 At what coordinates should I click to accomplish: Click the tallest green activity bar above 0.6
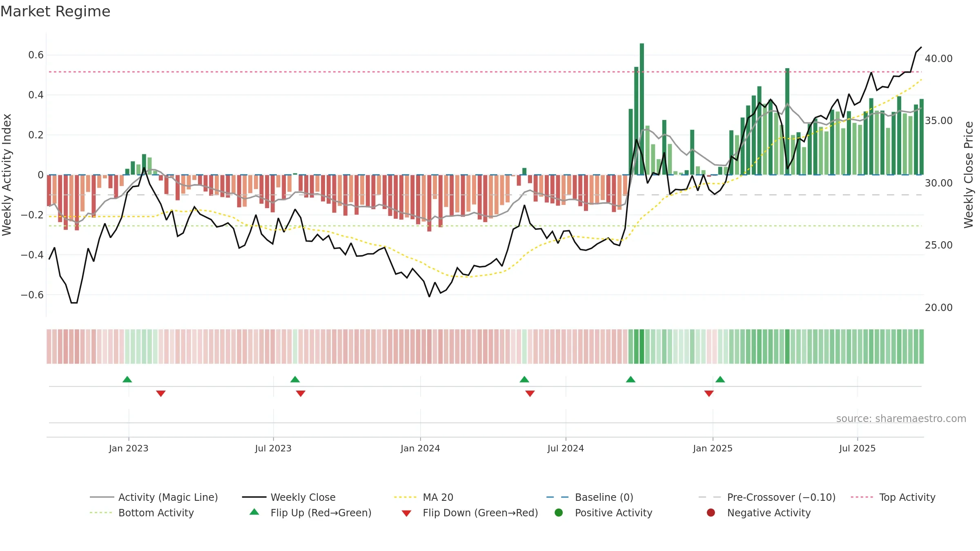click(x=642, y=109)
